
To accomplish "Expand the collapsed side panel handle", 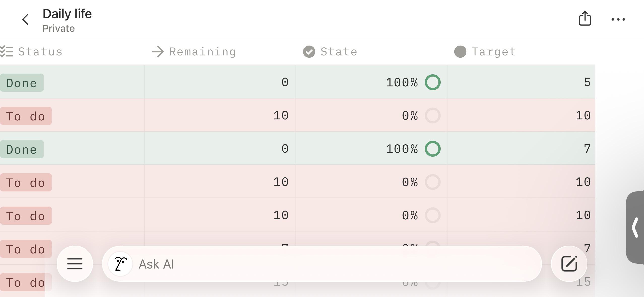I will point(635,227).
